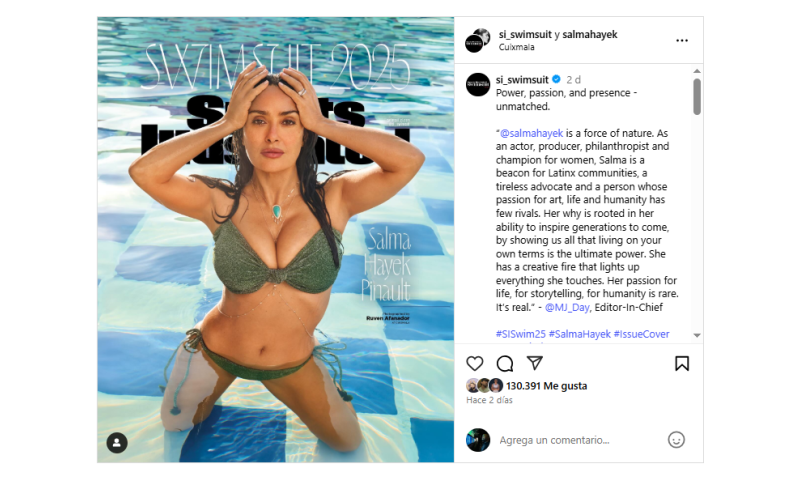Open the three-dot more options menu
The height and width of the screenshot is (485, 800).
tap(682, 40)
